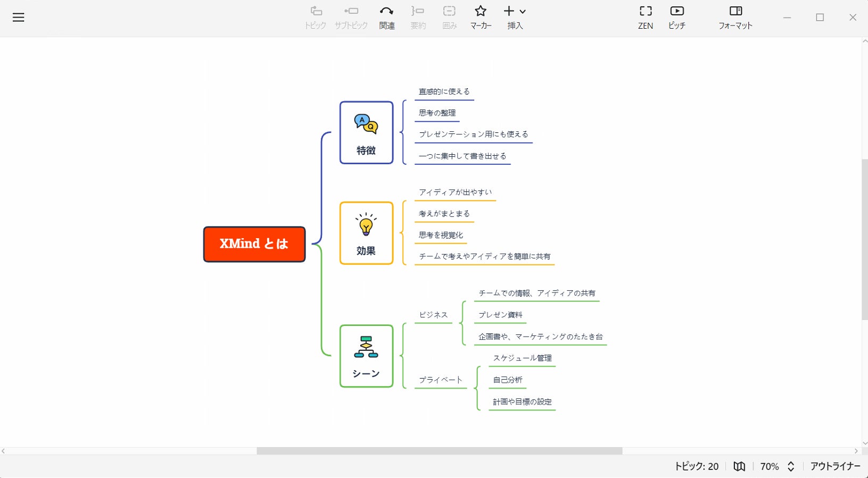
Task: Select subtopic 計画や目標の設定
Action: pos(523,402)
